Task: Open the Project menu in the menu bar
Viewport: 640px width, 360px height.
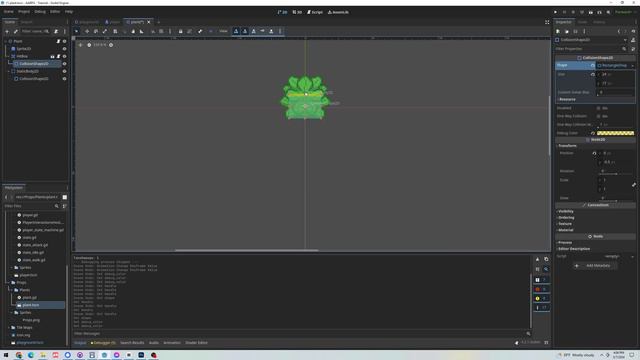Action: pos(24,12)
